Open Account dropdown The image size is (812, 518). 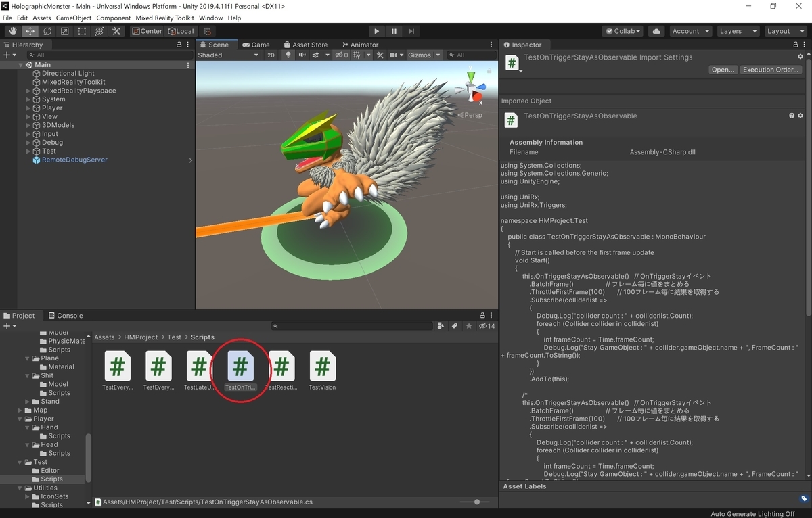690,31
